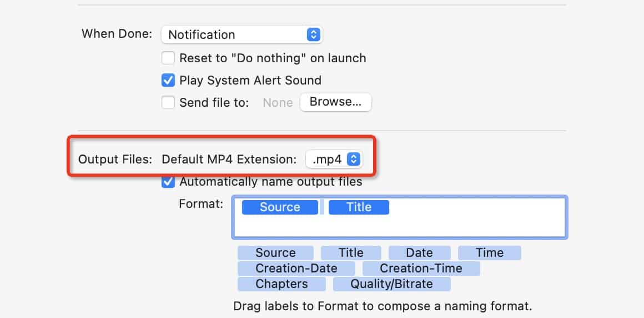644x318 pixels.
Task: Open the When Done notification dropdown
Action: [241, 34]
